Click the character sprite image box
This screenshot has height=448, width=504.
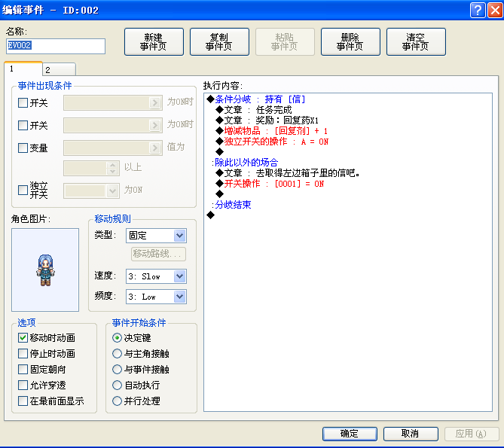coord(45,270)
